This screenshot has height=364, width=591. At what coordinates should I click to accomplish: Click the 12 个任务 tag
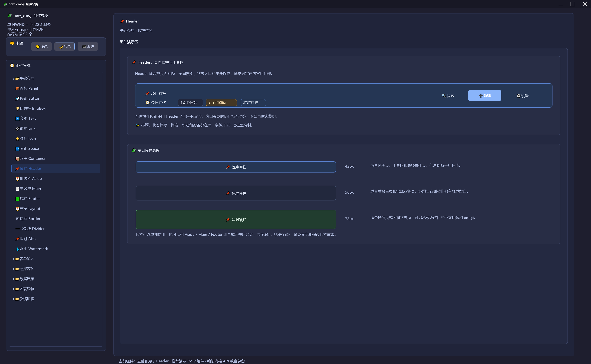coord(190,103)
